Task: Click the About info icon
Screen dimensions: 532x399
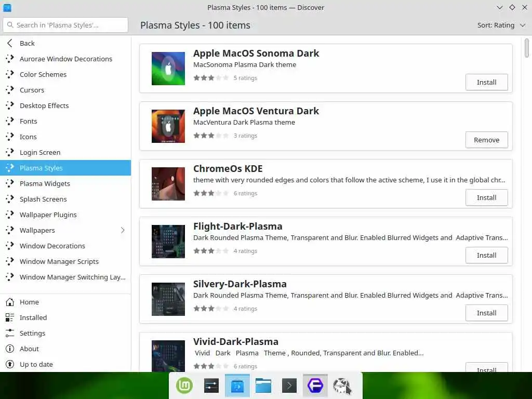Action: pos(10,349)
